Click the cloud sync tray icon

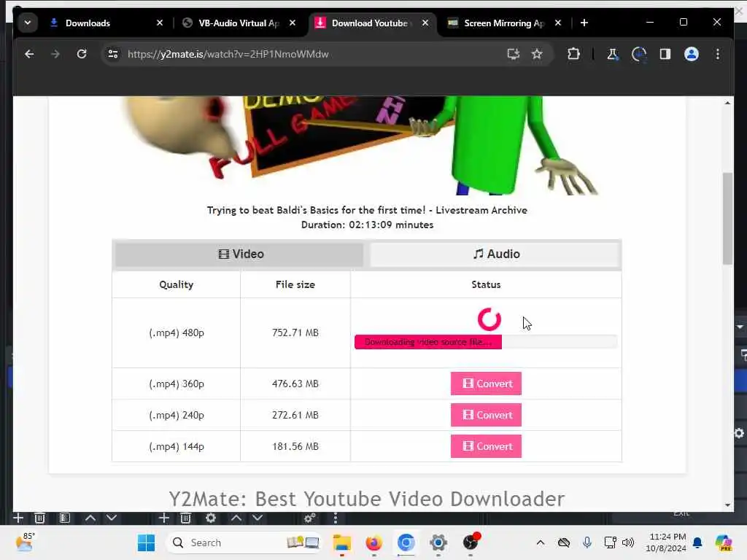point(564,542)
